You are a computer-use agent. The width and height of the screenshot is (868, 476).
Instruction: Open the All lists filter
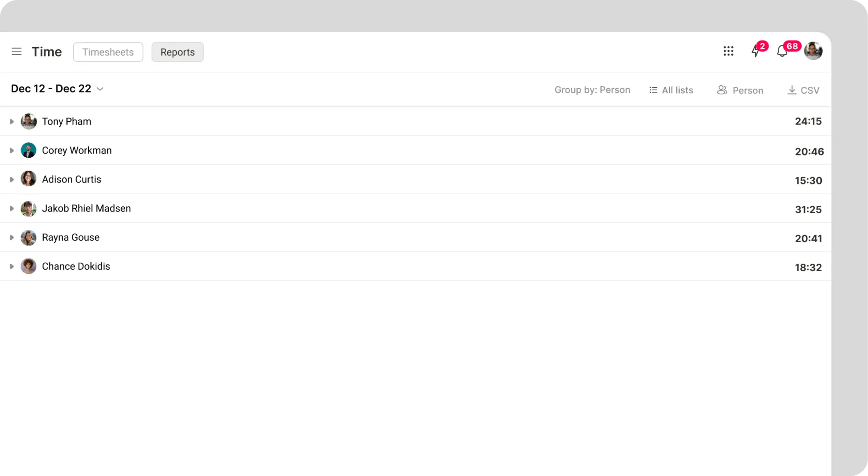point(671,90)
